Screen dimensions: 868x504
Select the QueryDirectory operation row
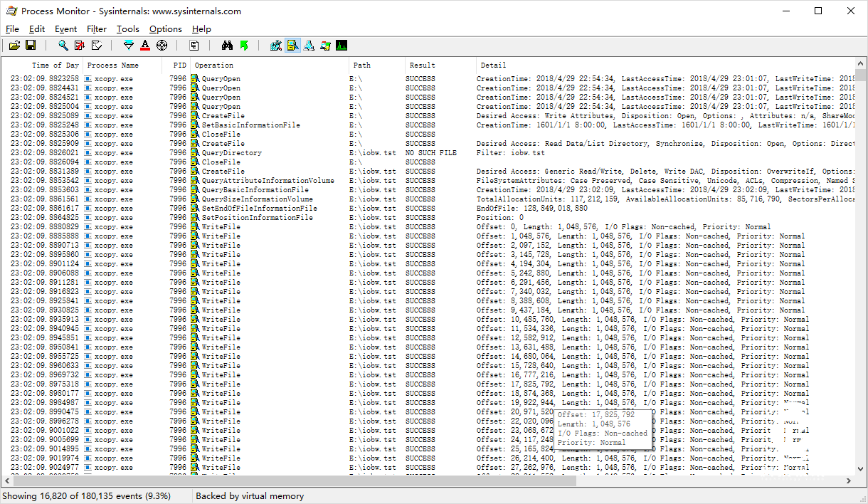(x=429, y=153)
